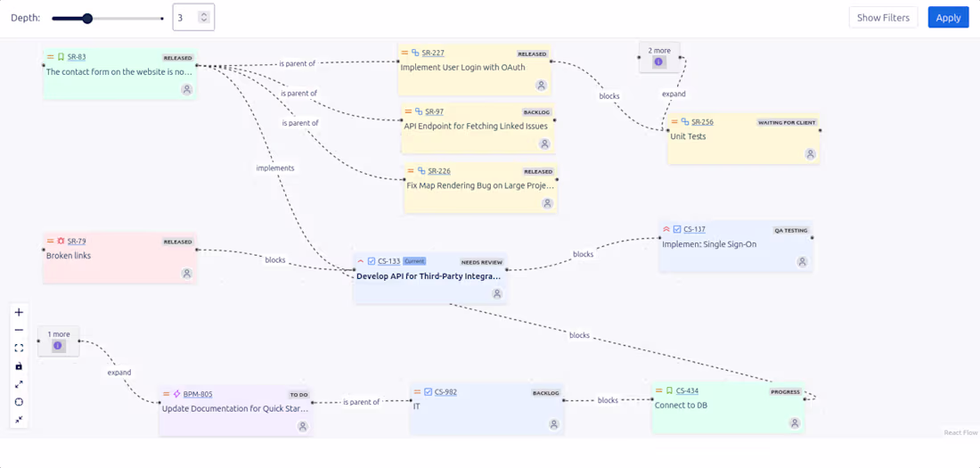980x468 pixels.
Task: Click the epic lightning icon on BPM-805
Action: [x=177, y=394]
